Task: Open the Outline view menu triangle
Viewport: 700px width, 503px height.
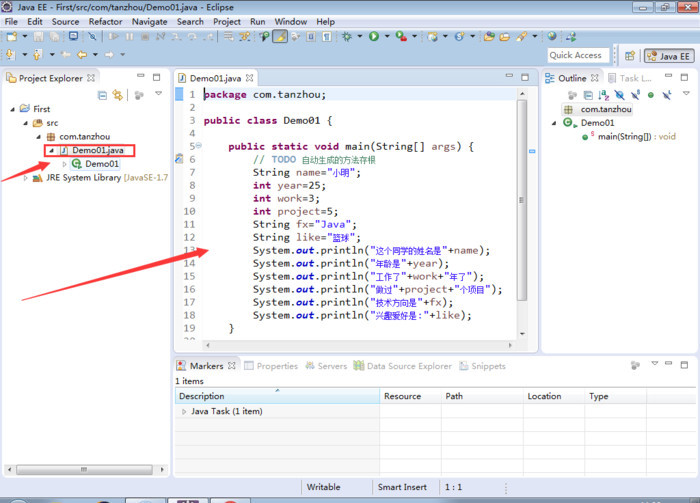Action: click(x=686, y=93)
